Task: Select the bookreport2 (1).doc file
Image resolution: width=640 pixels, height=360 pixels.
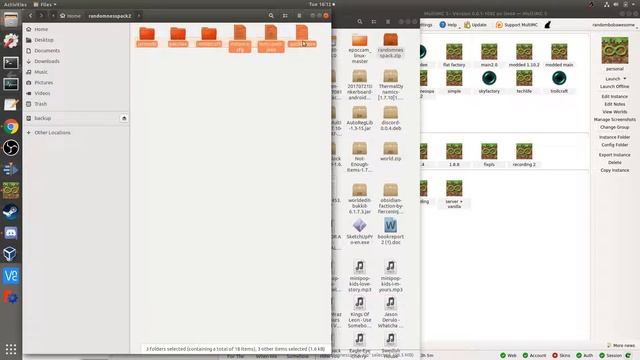Action: [x=391, y=231]
